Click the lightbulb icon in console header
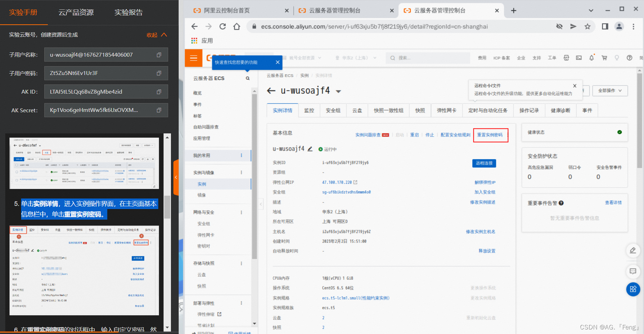Image resolution: width=644 pixels, height=334 pixels. click(x=617, y=58)
